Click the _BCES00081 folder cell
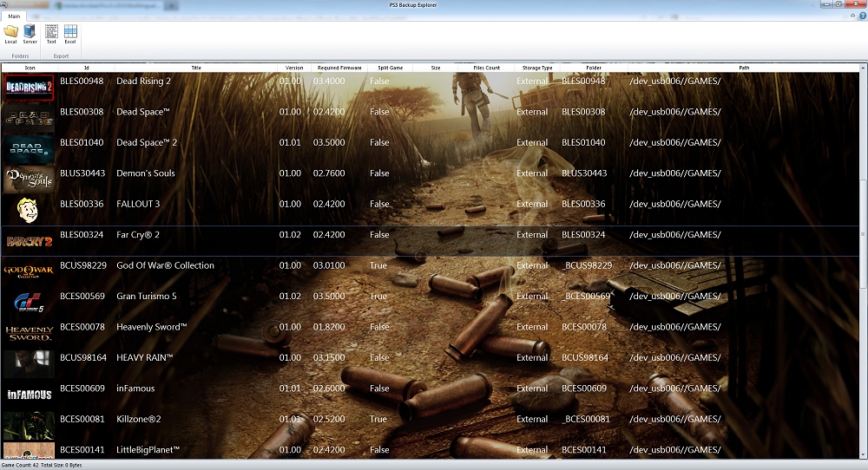This screenshot has height=470, width=868. tap(586, 419)
